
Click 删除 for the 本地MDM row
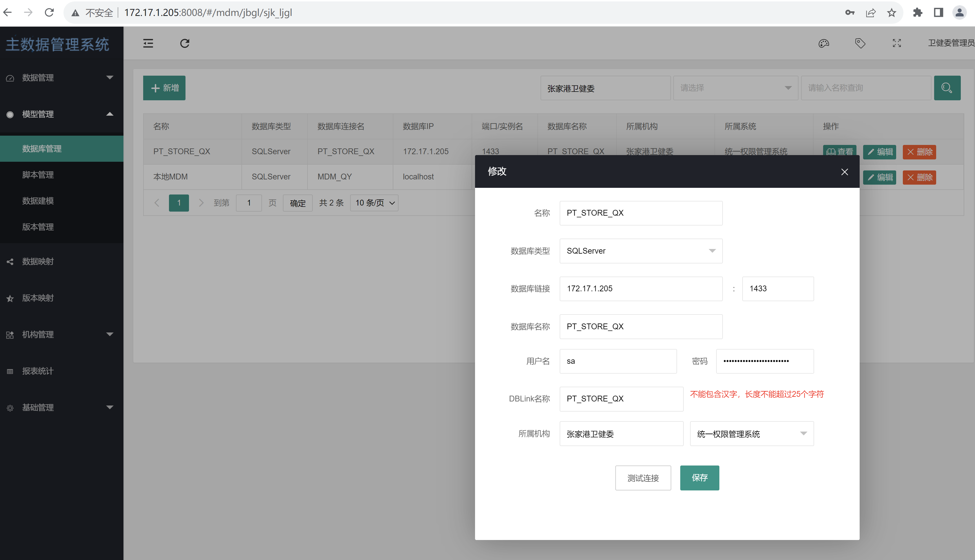tap(919, 177)
